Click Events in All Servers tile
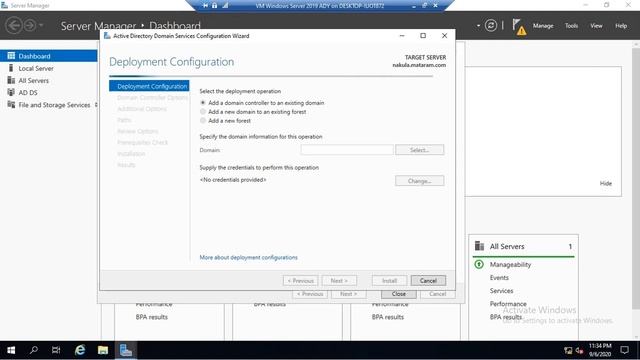Image resolution: width=640 pixels, height=360 pixels. [x=499, y=278]
